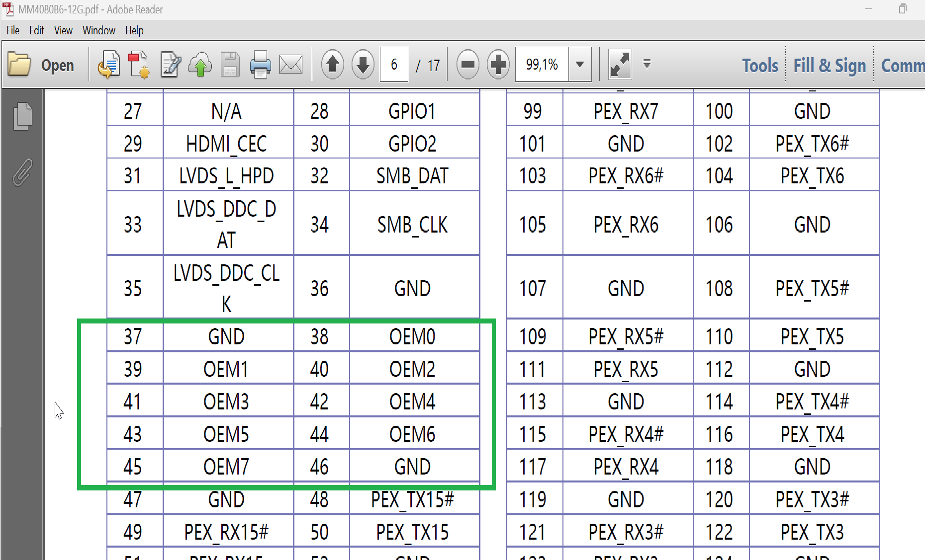Image resolution: width=925 pixels, height=560 pixels.
Task: Click the Adobe Reader title bar PDF icon
Action: (8, 9)
